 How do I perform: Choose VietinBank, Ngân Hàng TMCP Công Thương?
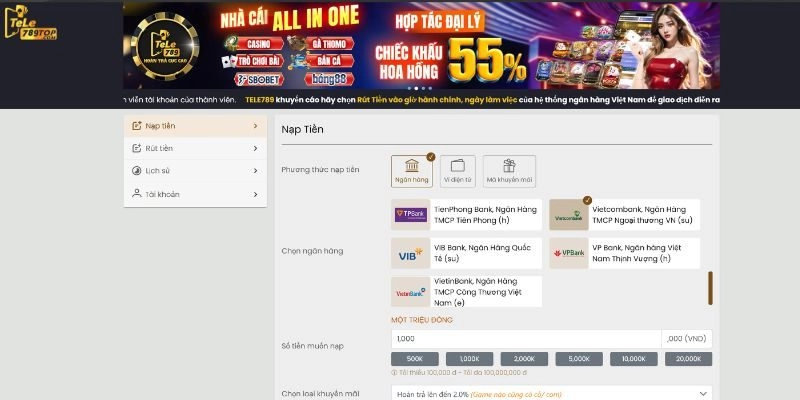coord(466,292)
